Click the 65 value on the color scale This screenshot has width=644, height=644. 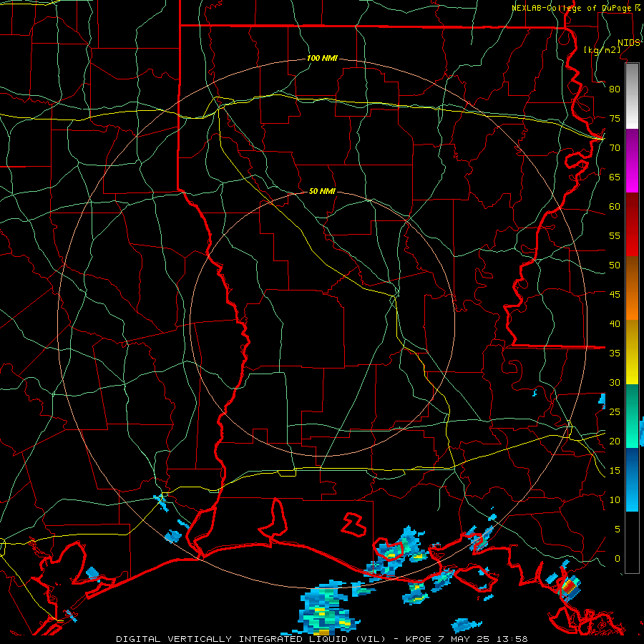pyautogui.click(x=615, y=177)
